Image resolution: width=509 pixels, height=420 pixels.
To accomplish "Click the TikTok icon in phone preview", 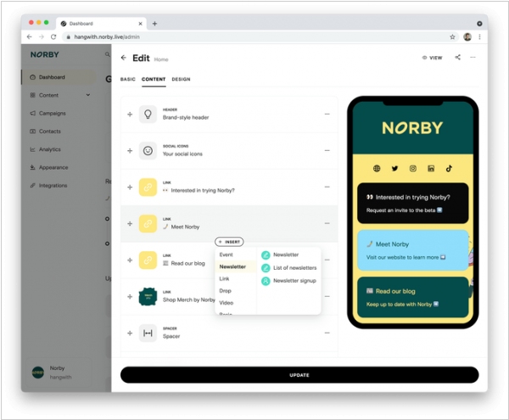I will point(449,169).
